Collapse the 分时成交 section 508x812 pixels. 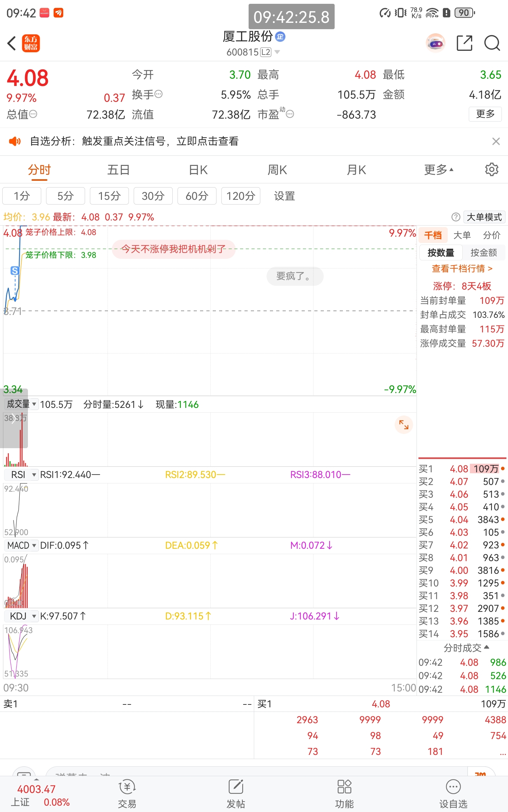click(466, 648)
